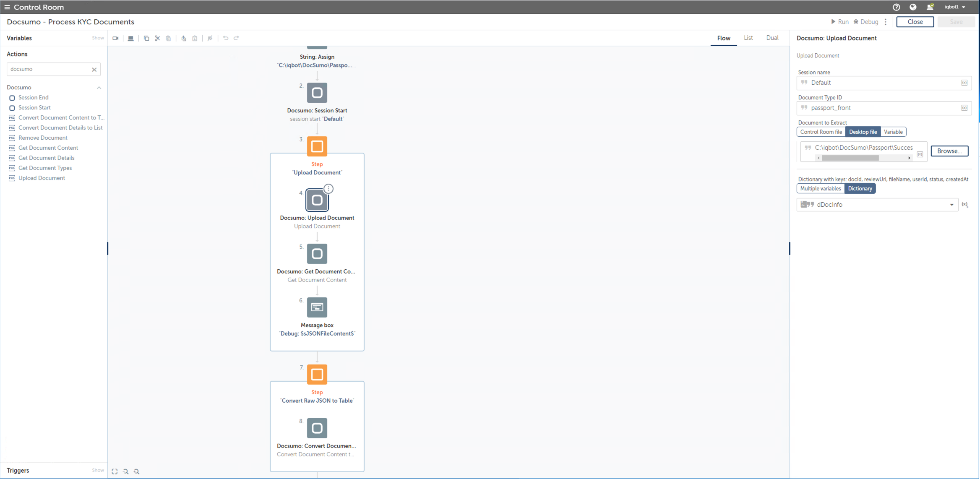Select the Desktop file option
The height and width of the screenshot is (479, 980).
pyautogui.click(x=863, y=132)
